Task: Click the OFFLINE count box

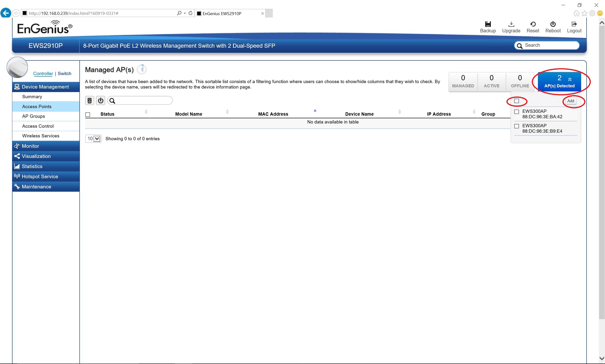Action: [x=520, y=82]
